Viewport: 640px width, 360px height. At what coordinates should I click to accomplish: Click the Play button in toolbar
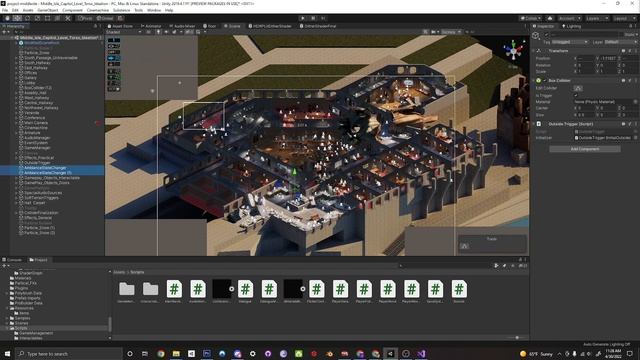pos(302,18)
